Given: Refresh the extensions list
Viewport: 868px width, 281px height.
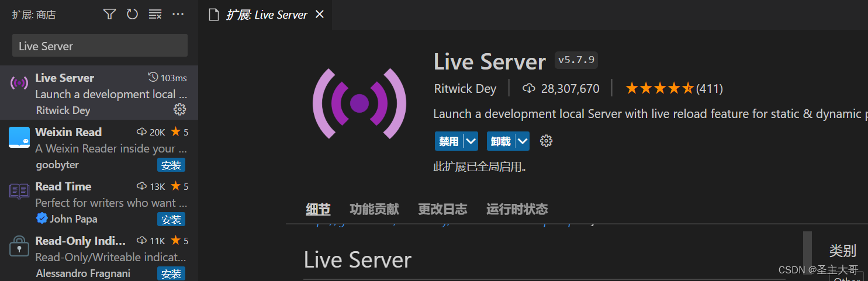Looking at the screenshot, I should (132, 15).
